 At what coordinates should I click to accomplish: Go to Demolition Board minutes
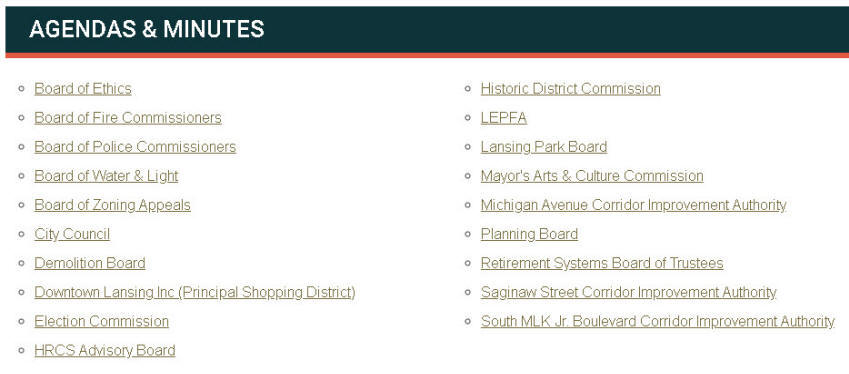point(90,264)
